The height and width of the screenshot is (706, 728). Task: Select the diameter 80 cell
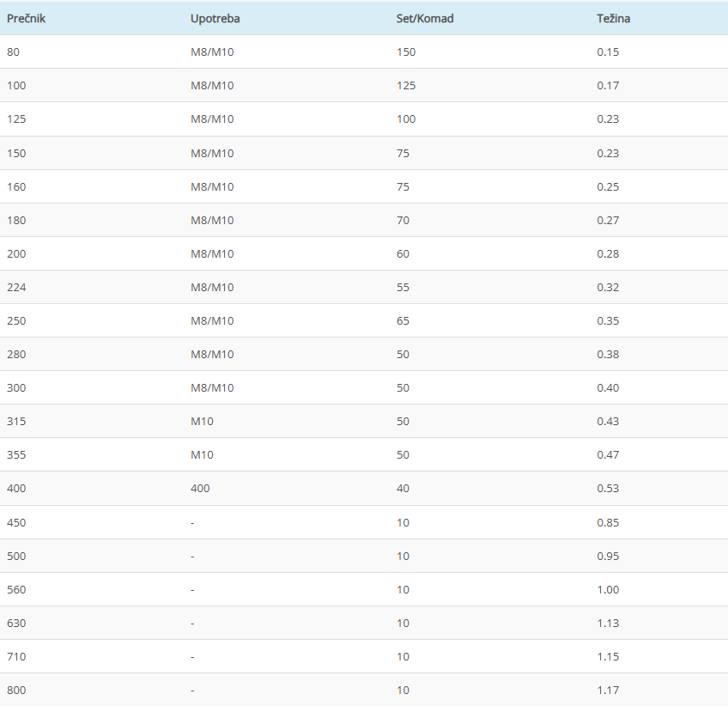pos(13,52)
